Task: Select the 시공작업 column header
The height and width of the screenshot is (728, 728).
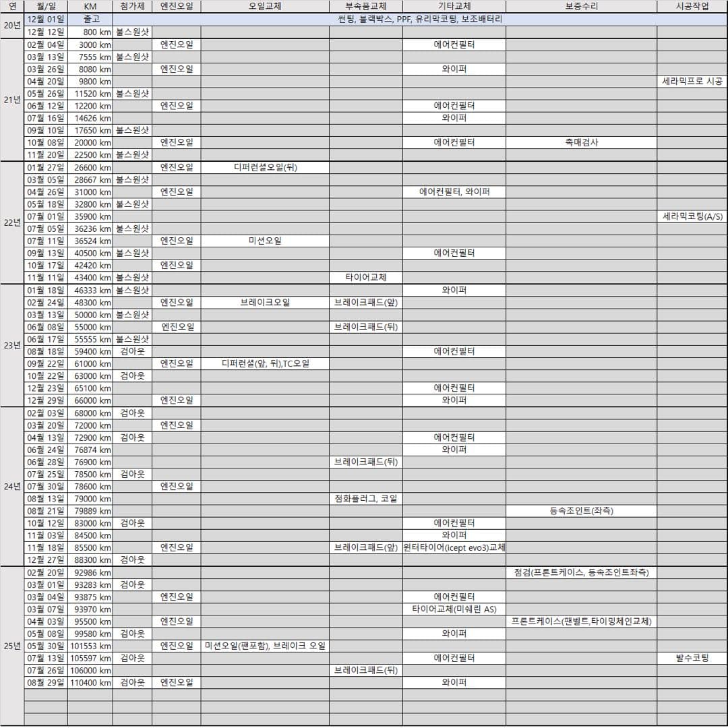Action: click(692, 6)
